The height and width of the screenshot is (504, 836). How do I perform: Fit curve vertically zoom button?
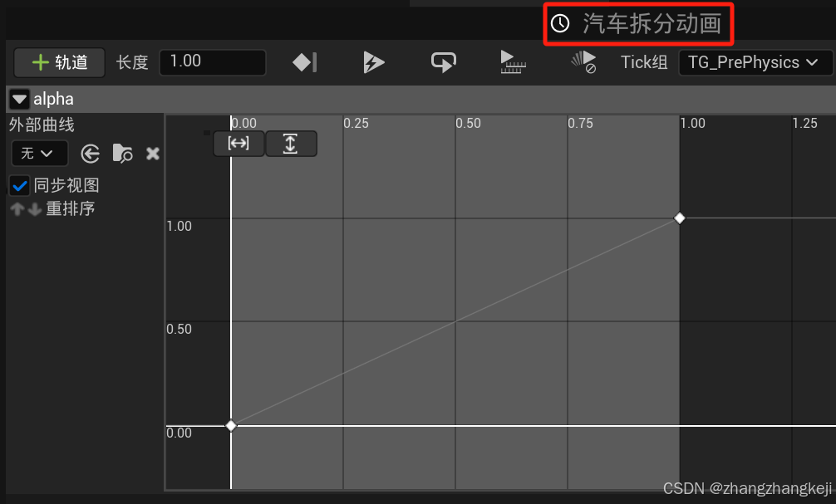click(x=291, y=144)
